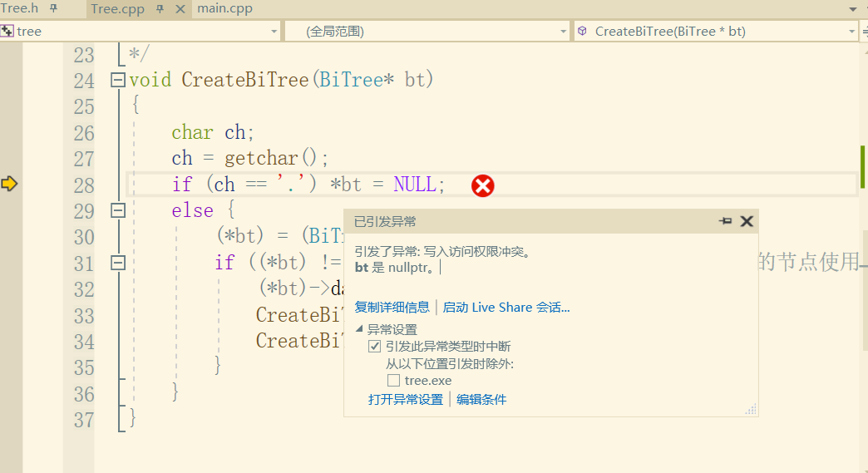Click the 已引发异常 popup title
The image size is (868, 473).
385,222
